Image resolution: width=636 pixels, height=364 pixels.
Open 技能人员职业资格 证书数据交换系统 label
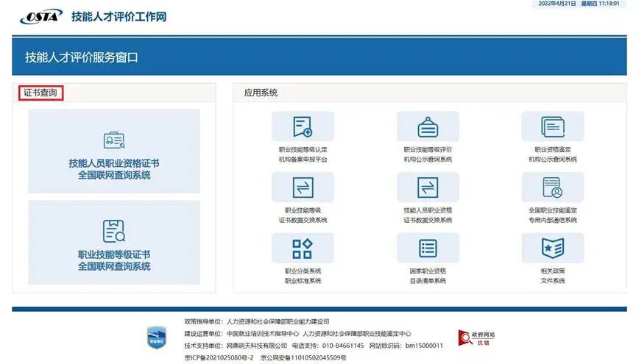(x=428, y=215)
